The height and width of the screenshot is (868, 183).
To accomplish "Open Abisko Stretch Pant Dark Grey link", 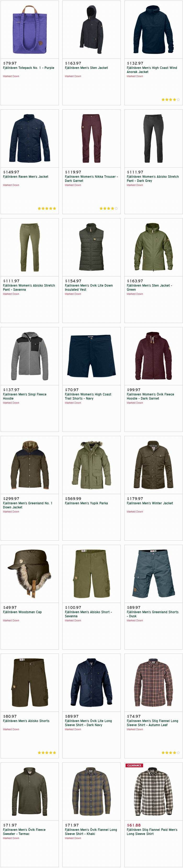I will click(x=153, y=179).
